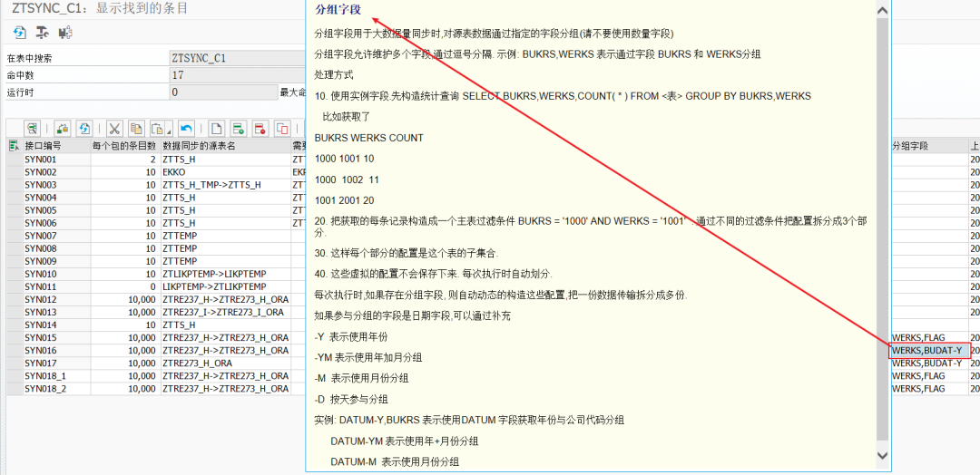Select the SYN018_2 interface cell
This screenshot has width=980, height=475.
click(x=57, y=388)
